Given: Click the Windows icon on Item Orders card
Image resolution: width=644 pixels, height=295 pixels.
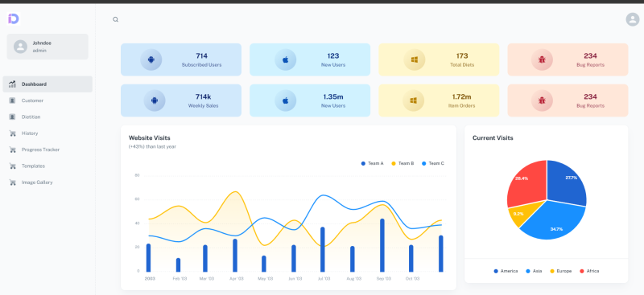Looking at the screenshot, I should tap(413, 100).
